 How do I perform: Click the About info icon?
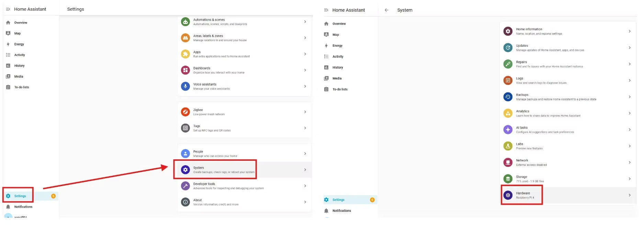point(185,202)
